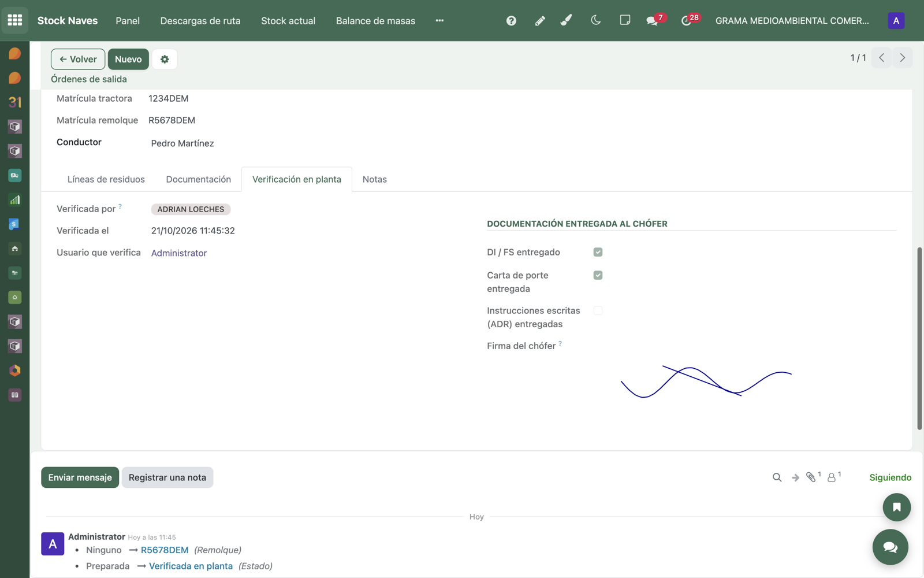This screenshot has height=578, width=924.
Task: Open the bar chart app icon in sidebar
Action: pos(15,200)
